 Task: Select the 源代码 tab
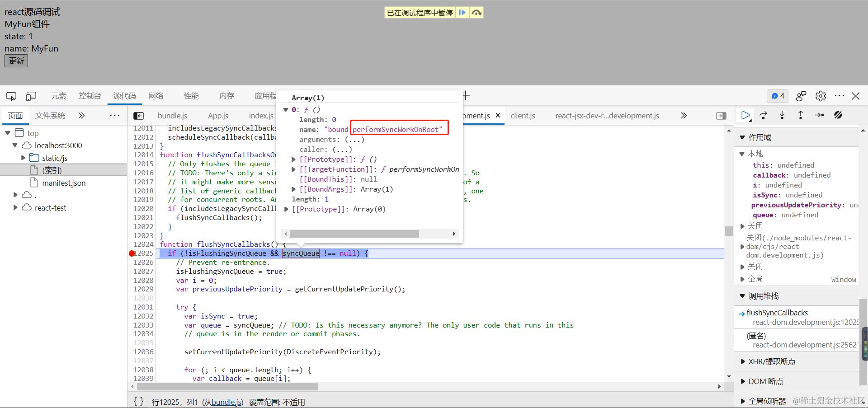point(124,96)
